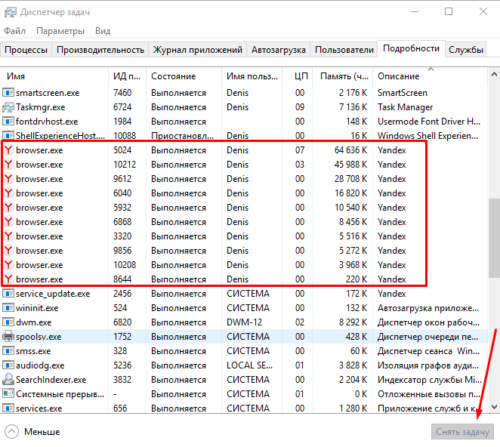Sort by the ЦП column header
The width and height of the screenshot is (500, 447).
point(301,76)
